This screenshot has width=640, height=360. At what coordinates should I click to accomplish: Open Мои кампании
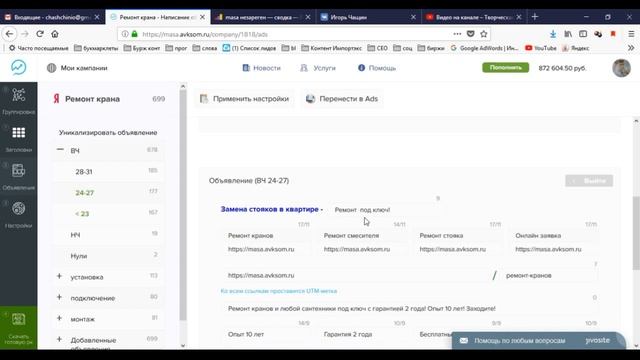[x=77, y=68]
